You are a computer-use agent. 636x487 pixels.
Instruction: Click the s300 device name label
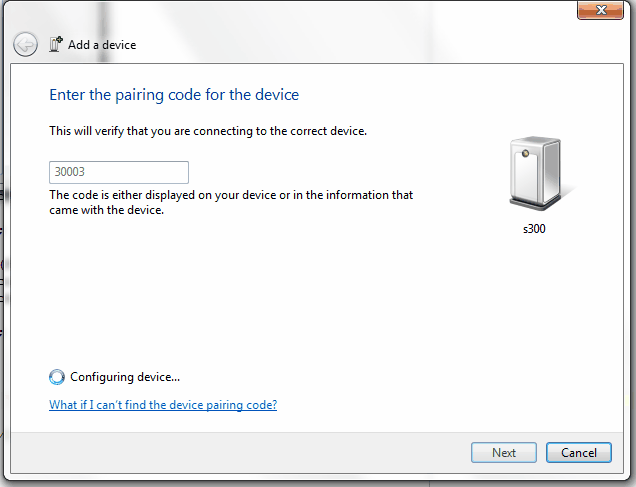tap(534, 229)
